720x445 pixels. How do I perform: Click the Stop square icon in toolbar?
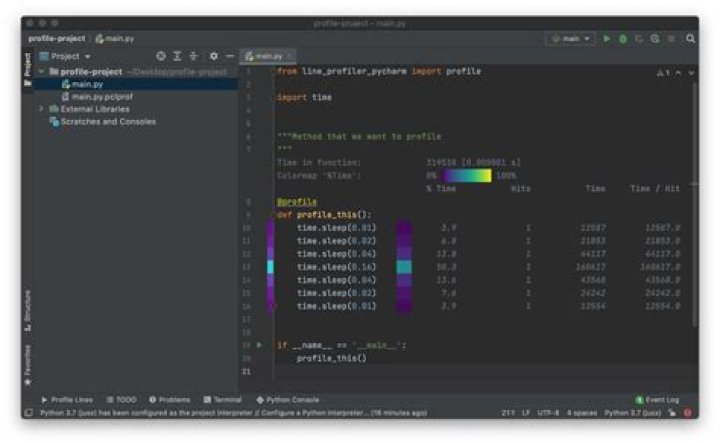[671, 39]
